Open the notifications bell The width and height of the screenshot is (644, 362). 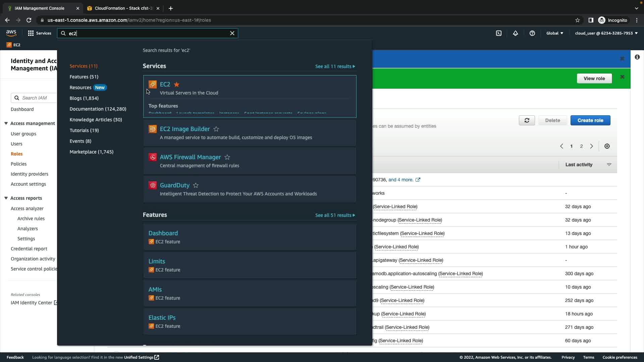click(x=516, y=33)
